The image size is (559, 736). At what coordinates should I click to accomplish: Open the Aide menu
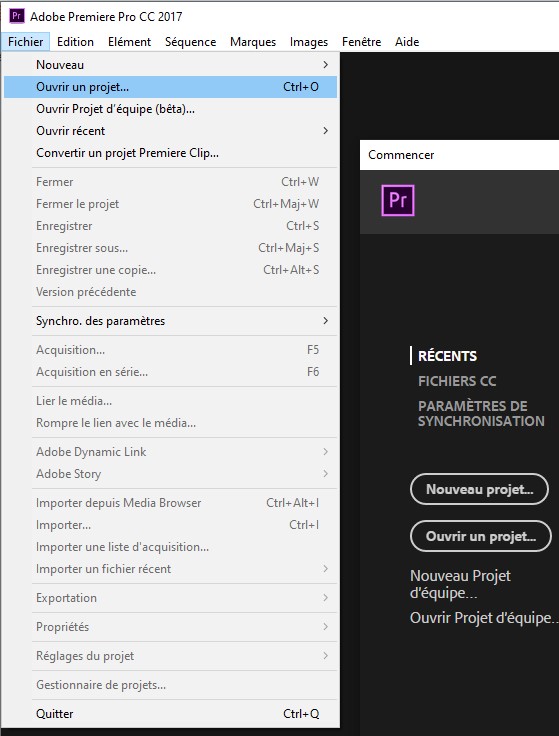[x=406, y=42]
